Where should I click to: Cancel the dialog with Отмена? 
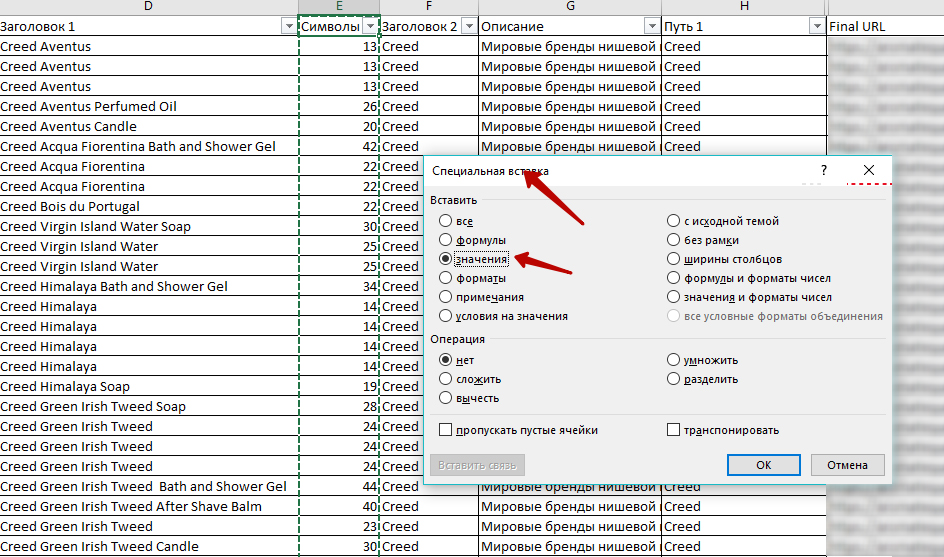pyautogui.click(x=847, y=465)
